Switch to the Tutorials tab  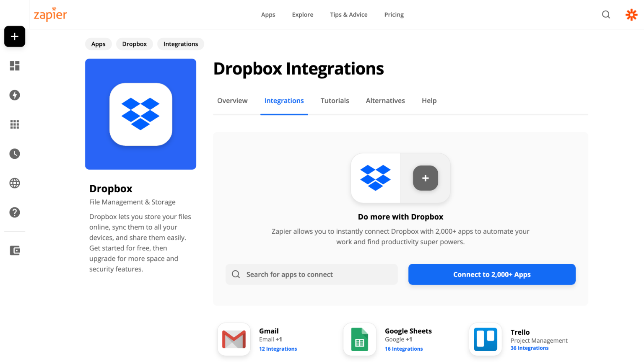[x=335, y=101]
